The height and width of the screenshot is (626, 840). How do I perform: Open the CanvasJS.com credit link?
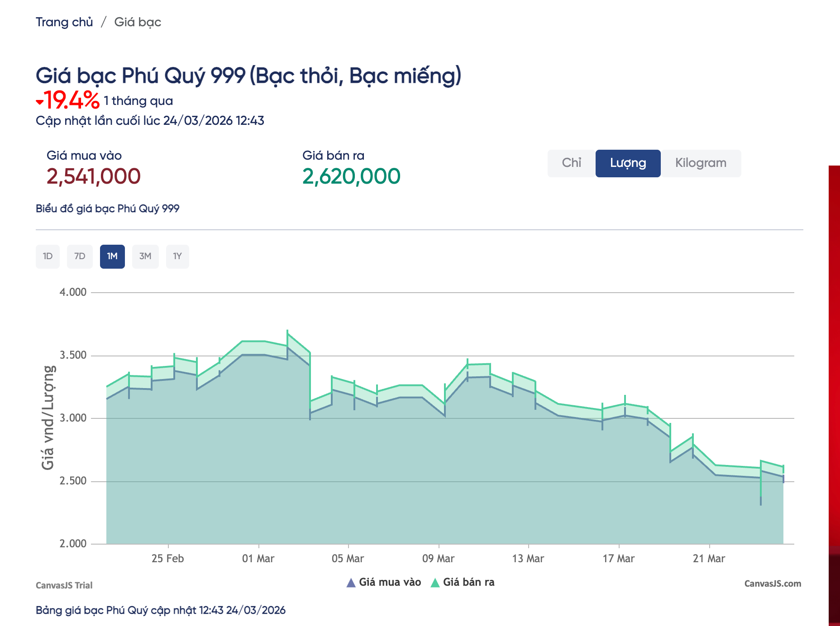[772, 584]
